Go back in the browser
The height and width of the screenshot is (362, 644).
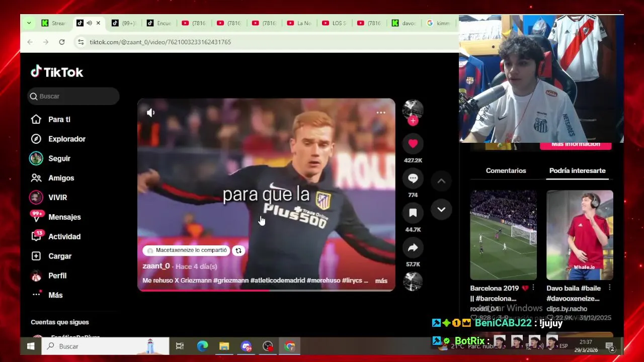pos(30,42)
